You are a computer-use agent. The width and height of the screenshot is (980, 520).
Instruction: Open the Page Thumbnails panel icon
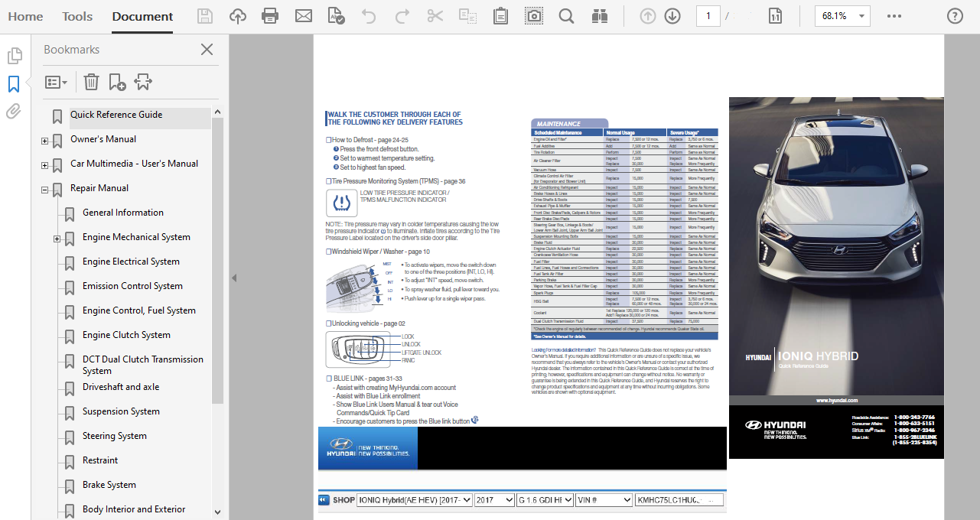click(x=13, y=55)
